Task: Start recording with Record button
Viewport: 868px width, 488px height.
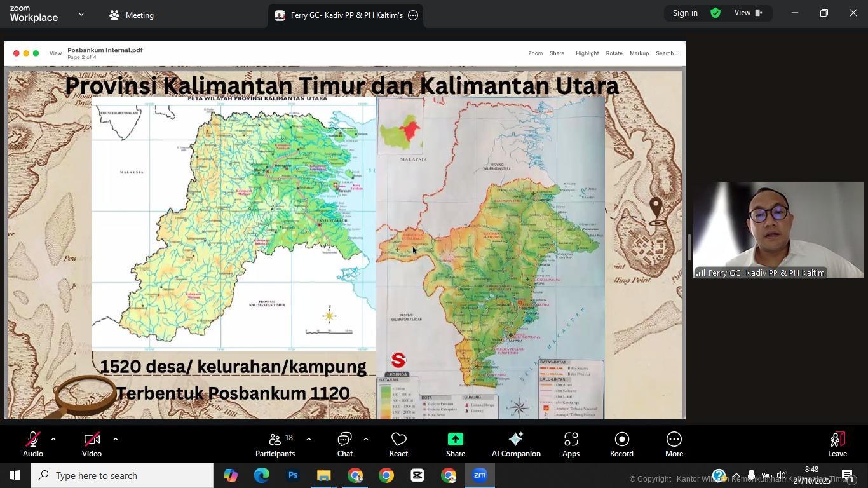Action: point(621,445)
